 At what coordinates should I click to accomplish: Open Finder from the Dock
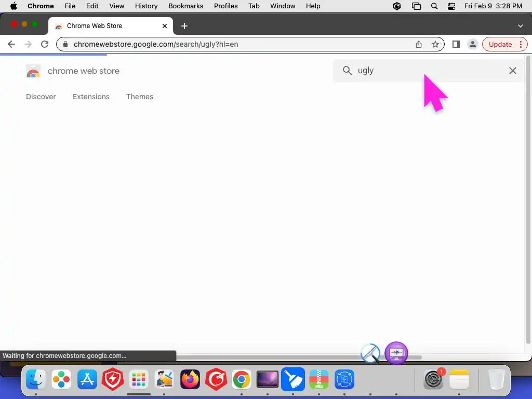36,379
